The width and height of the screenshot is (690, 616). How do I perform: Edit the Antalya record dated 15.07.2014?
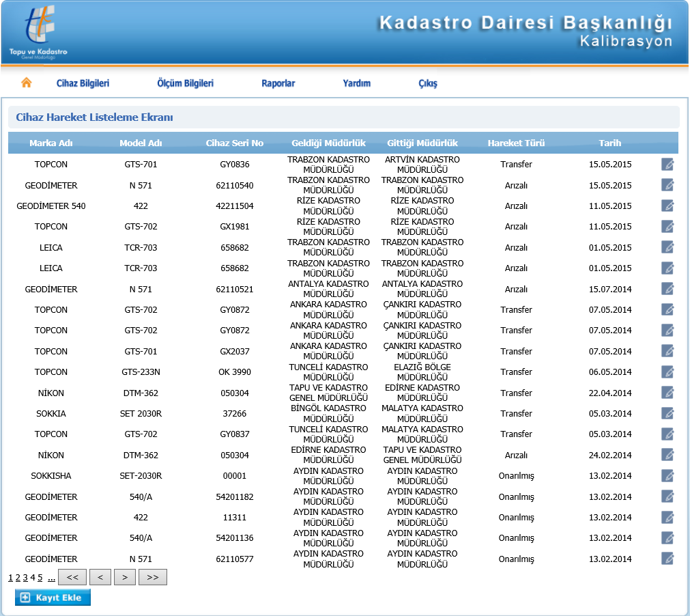(667, 289)
